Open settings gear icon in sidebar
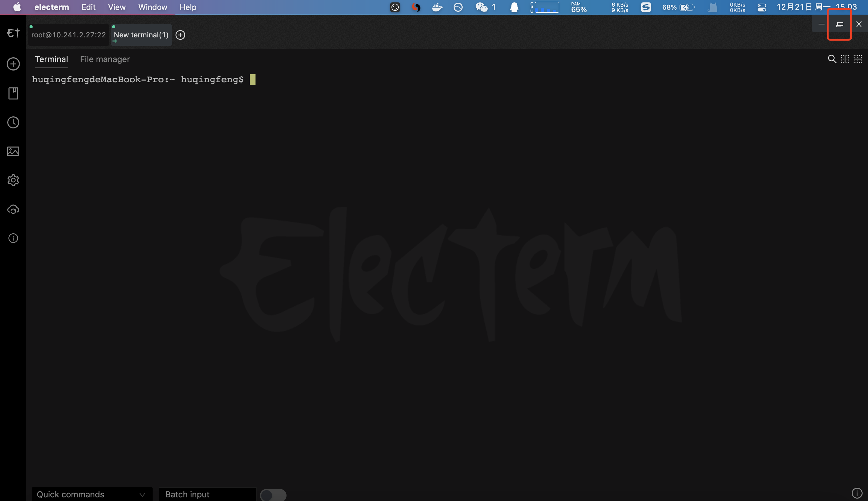The height and width of the screenshot is (501, 868). [13, 180]
